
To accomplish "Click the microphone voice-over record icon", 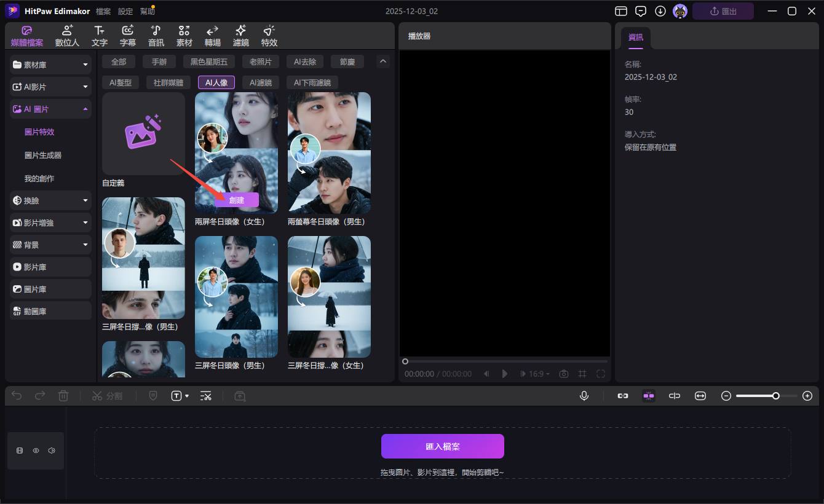I will (584, 396).
